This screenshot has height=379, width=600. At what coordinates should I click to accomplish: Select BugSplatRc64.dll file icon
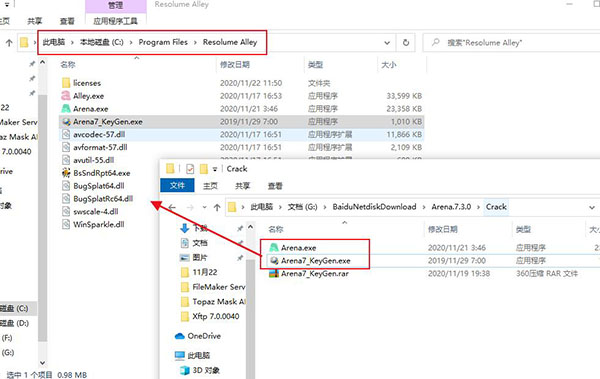click(66, 199)
